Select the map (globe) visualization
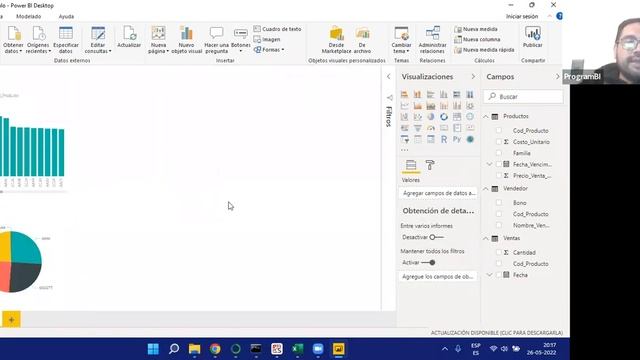 pyautogui.click(x=470, y=117)
